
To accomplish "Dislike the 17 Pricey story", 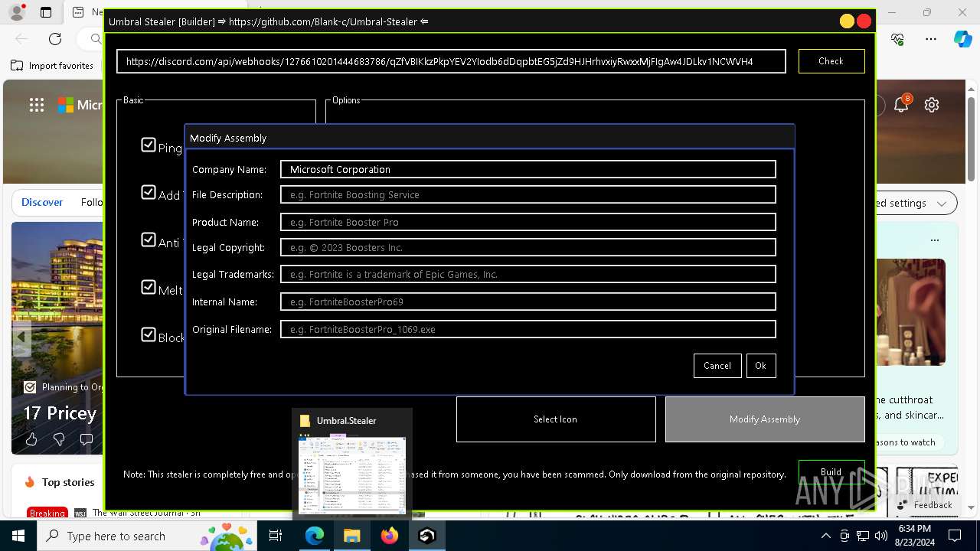I will point(59,439).
